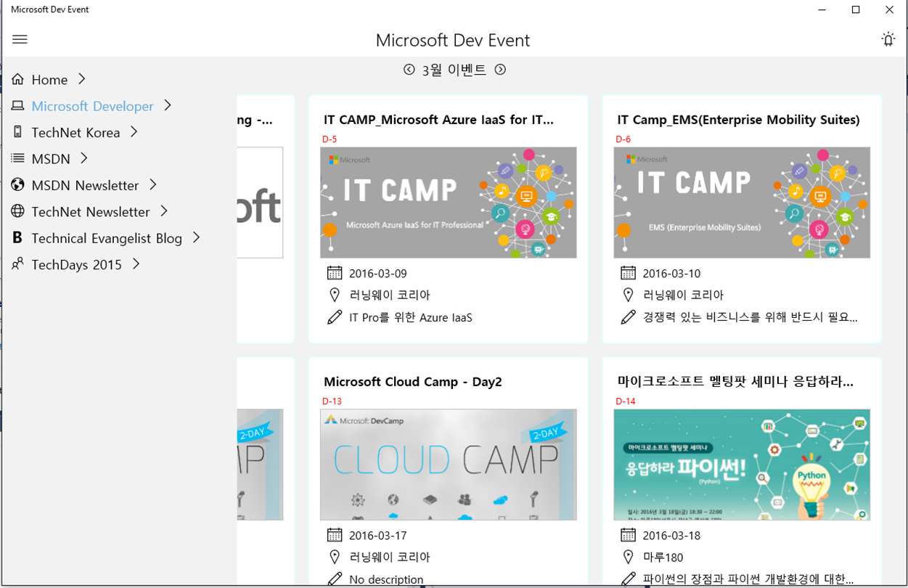This screenshot has width=908, height=588.
Task: Open IT CAMP Azure IaaS event title
Action: point(438,120)
